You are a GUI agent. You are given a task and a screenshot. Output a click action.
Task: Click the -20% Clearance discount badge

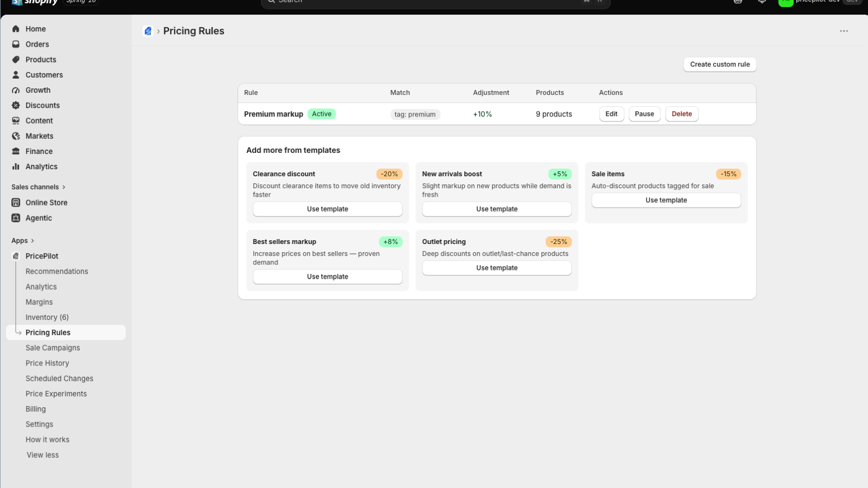tap(390, 174)
